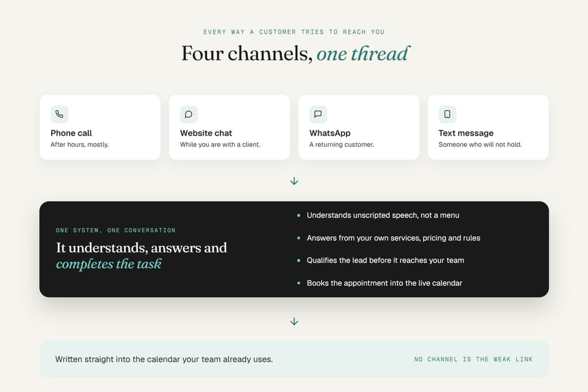Click the Text message device icon
This screenshot has width=588, height=392.
(447, 114)
